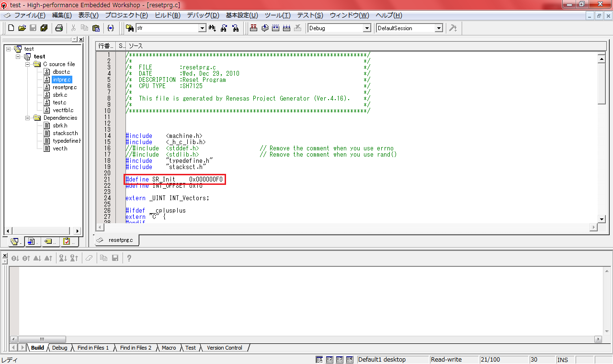Open the find text 'str' dropdown
The height and width of the screenshot is (364, 613).
pos(202,28)
